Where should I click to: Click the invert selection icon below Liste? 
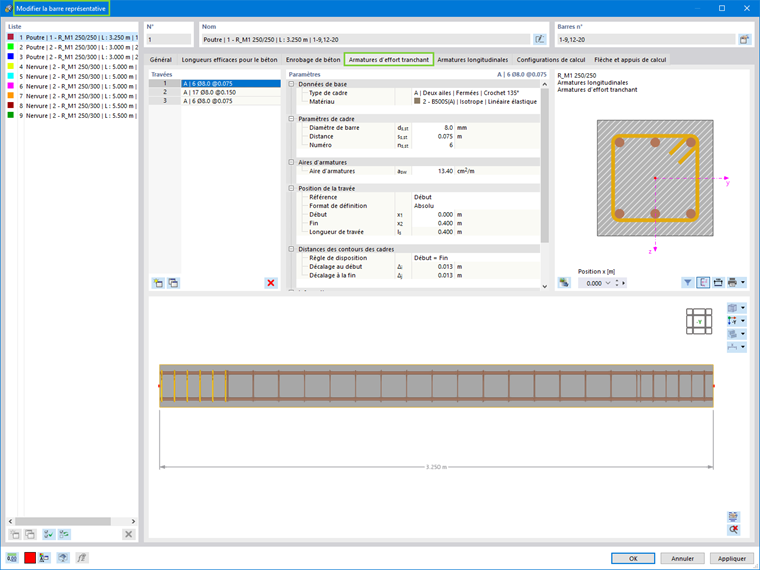point(64,534)
